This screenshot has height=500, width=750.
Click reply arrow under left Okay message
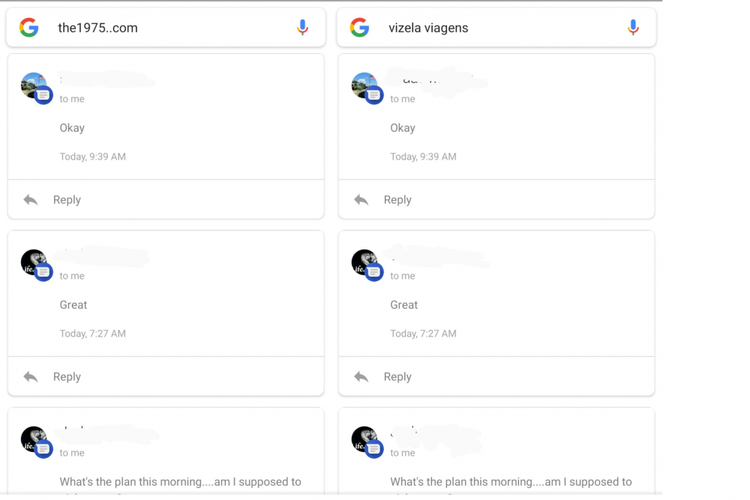[31, 200]
